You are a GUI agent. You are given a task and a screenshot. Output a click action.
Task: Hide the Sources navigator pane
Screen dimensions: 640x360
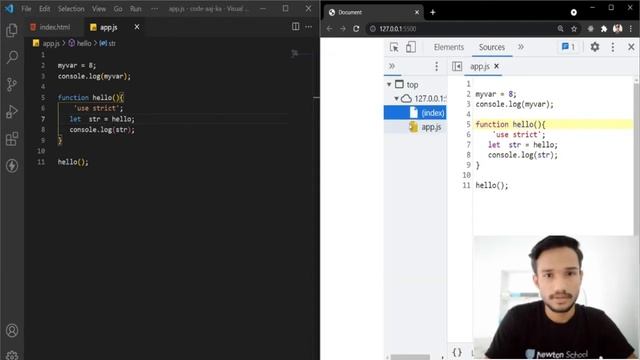tap(457, 66)
